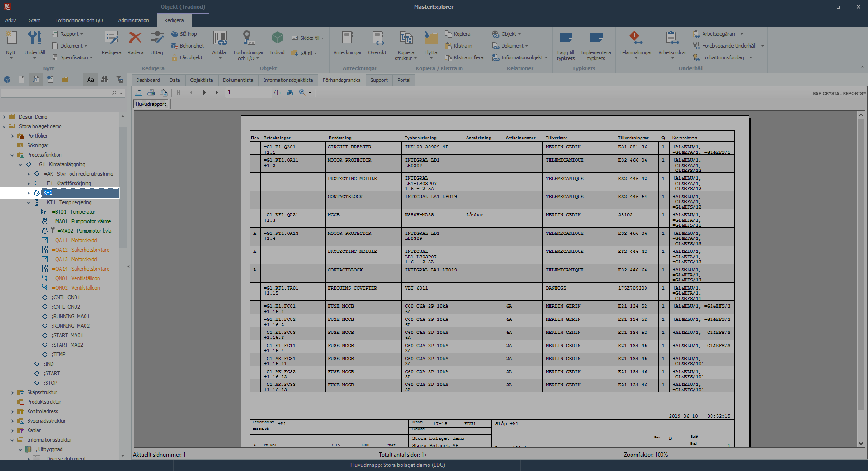Open the Objektlista tab
Image resolution: width=868 pixels, height=471 pixels.
pyautogui.click(x=201, y=80)
